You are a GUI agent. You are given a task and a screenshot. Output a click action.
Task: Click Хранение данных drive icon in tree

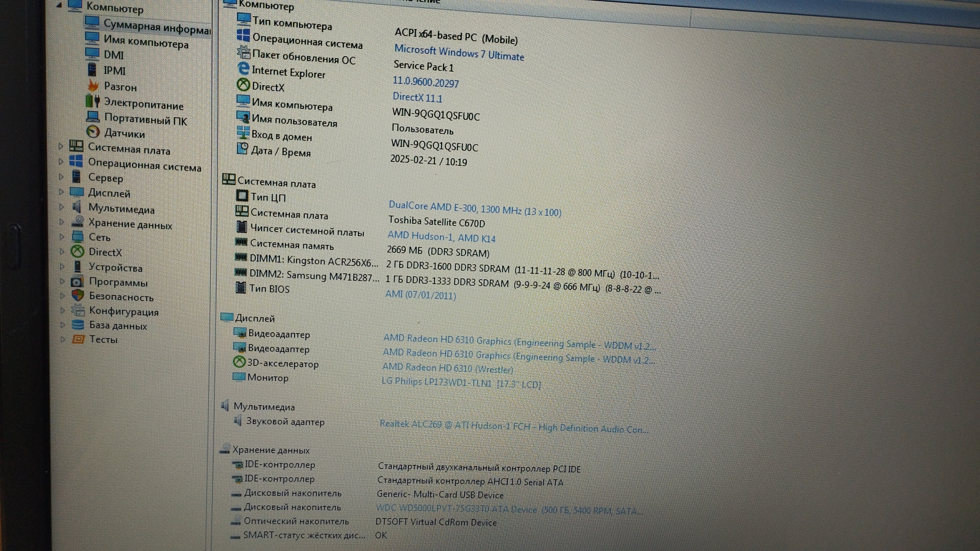77,222
